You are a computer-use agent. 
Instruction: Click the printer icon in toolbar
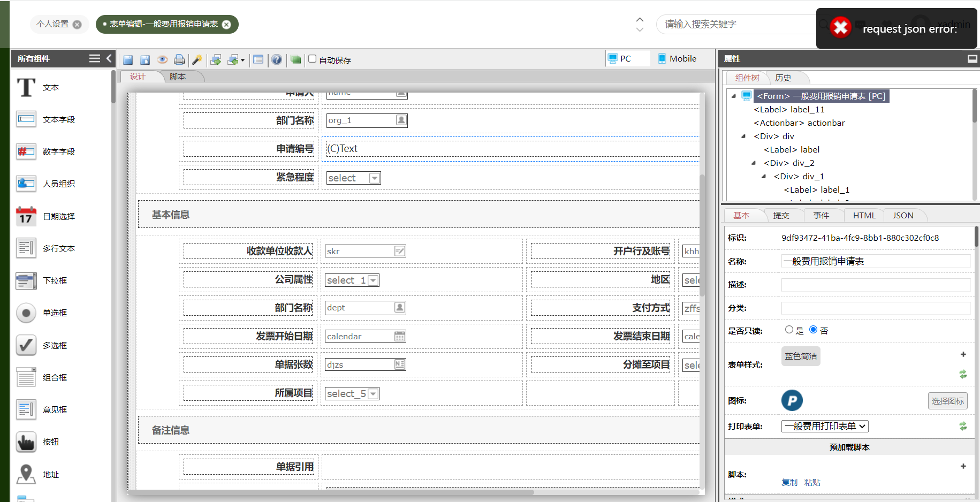click(179, 59)
